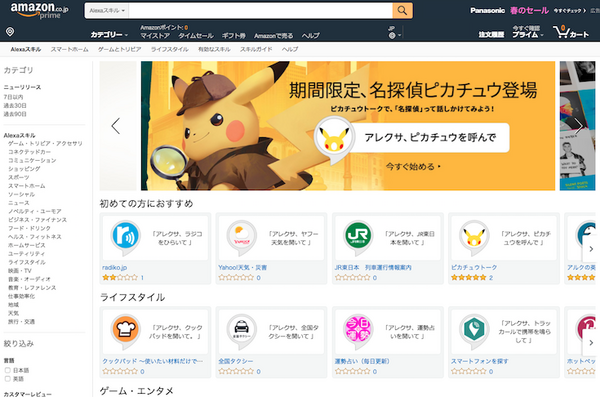Filter by 過去90日 new releases

15,114
